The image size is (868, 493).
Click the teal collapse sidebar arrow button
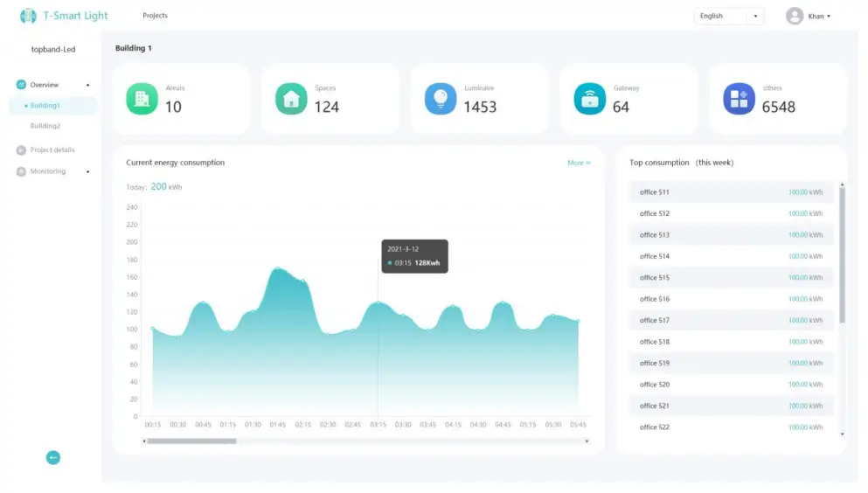(53, 457)
